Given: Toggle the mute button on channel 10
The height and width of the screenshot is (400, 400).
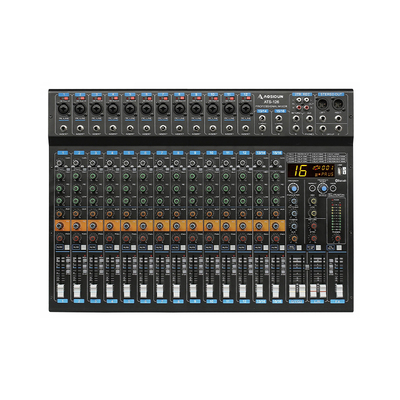Looking at the screenshot, I should point(209,248).
